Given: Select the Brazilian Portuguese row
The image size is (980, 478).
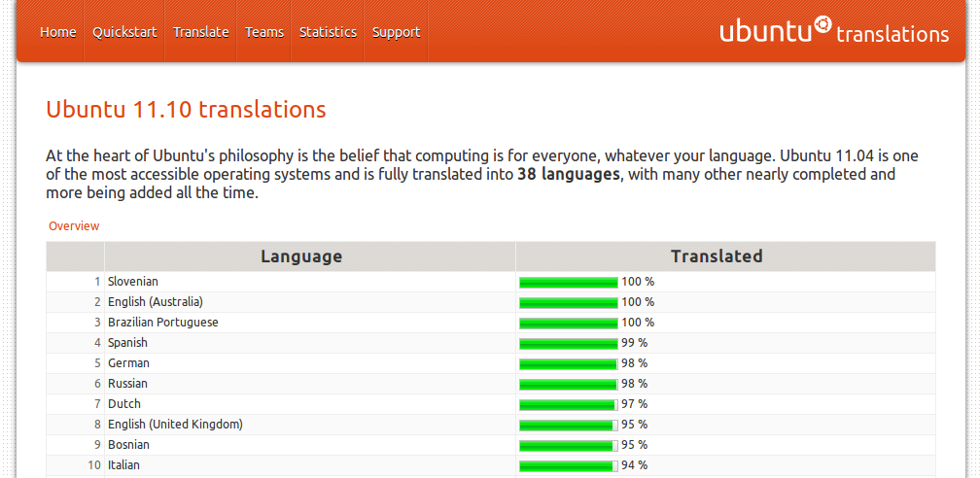Looking at the screenshot, I should (x=491, y=323).
